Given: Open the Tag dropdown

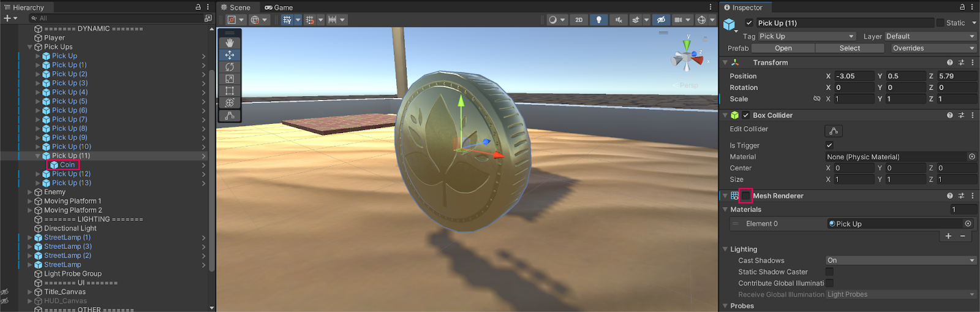Looking at the screenshot, I should coord(807,36).
